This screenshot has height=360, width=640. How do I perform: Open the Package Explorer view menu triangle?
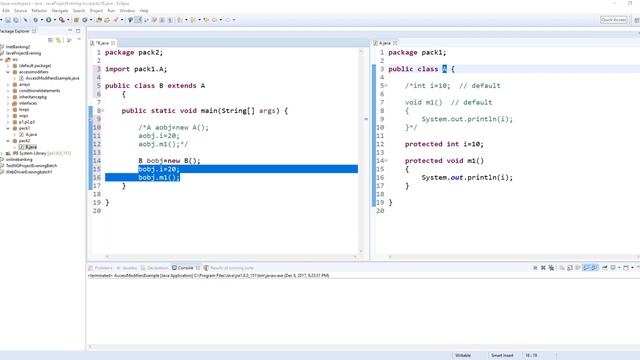click(x=79, y=39)
